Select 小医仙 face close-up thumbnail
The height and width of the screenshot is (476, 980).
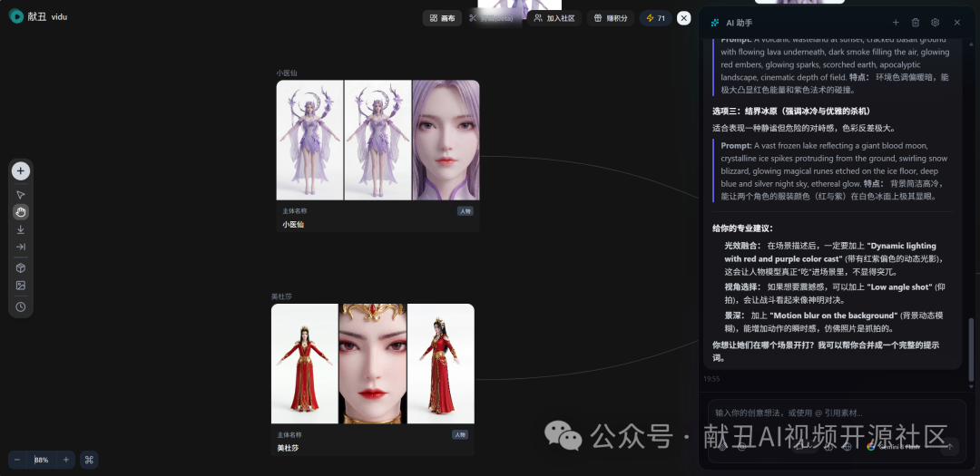(446, 140)
